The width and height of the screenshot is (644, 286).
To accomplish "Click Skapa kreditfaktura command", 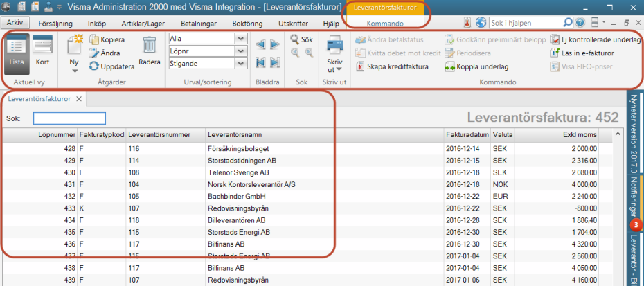I will click(392, 66).
